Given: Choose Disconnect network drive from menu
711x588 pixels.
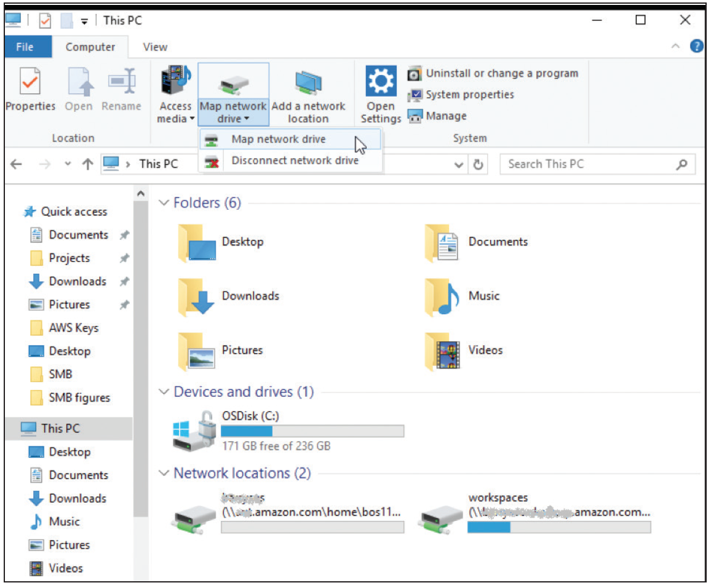Looking at the screenshot, I should (x=295, y=161).
